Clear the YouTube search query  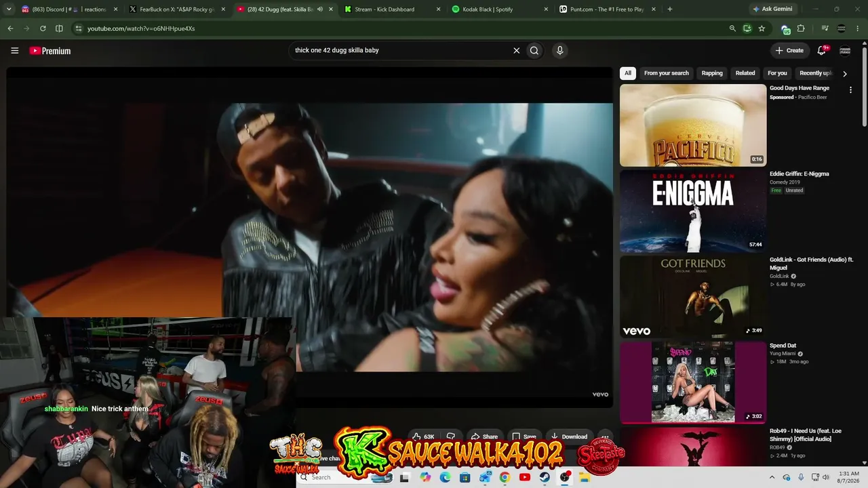tap(516, 50)
